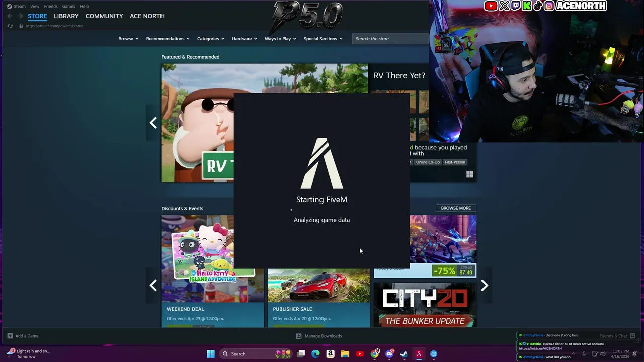The height and width of the screenshot is (362, 644).
Task: Open the Games menu
Action: [x=69, y=6]
